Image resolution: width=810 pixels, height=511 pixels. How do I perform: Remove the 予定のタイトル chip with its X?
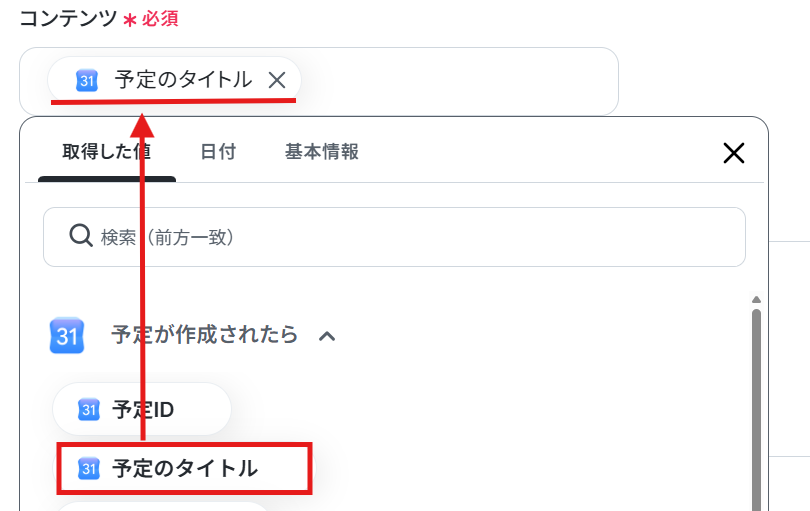click(277, 80)
